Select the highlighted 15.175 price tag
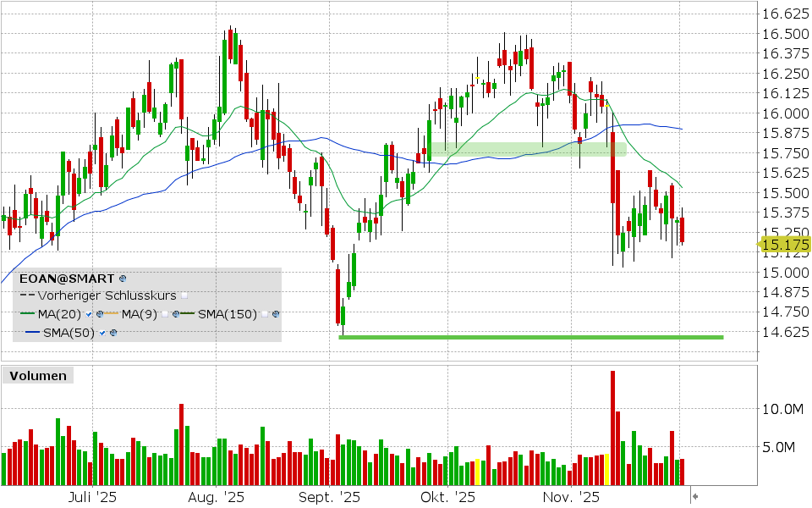Viewport: 812px width, 508px height. 785,243
